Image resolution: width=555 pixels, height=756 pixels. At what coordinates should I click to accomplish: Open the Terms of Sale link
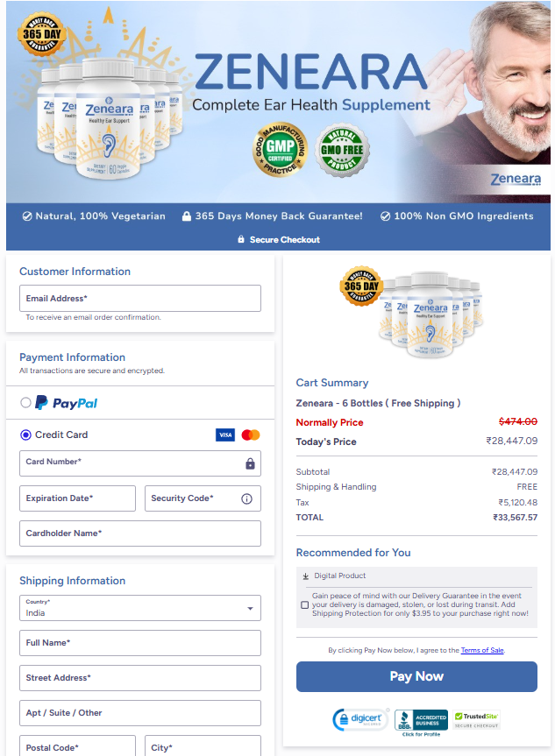click(x=482, y=650)
